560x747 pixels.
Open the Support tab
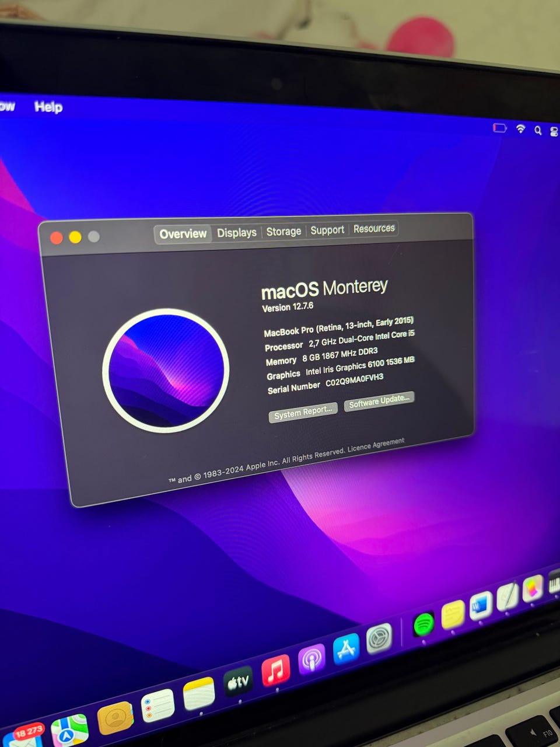click(327, 230)
